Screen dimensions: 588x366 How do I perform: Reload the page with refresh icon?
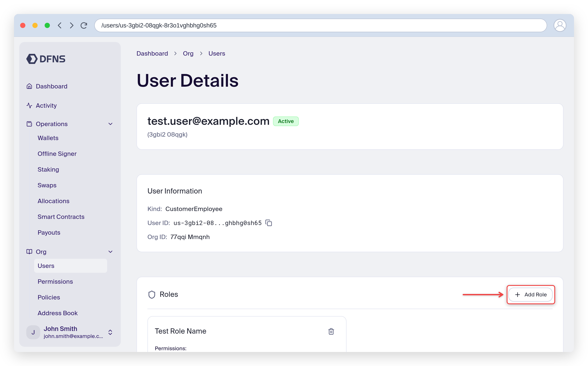coord(84,25)
